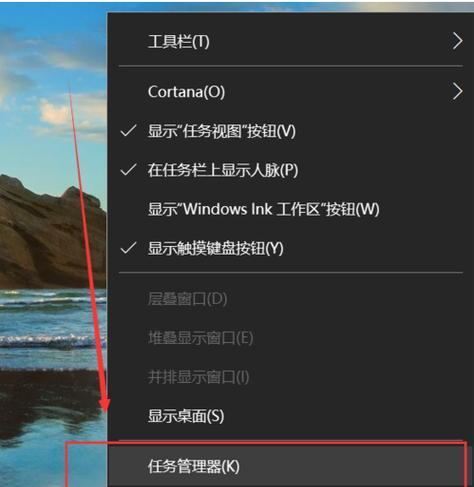Toggle 在任务栏上显示人脉(P) option

(291, 170)
